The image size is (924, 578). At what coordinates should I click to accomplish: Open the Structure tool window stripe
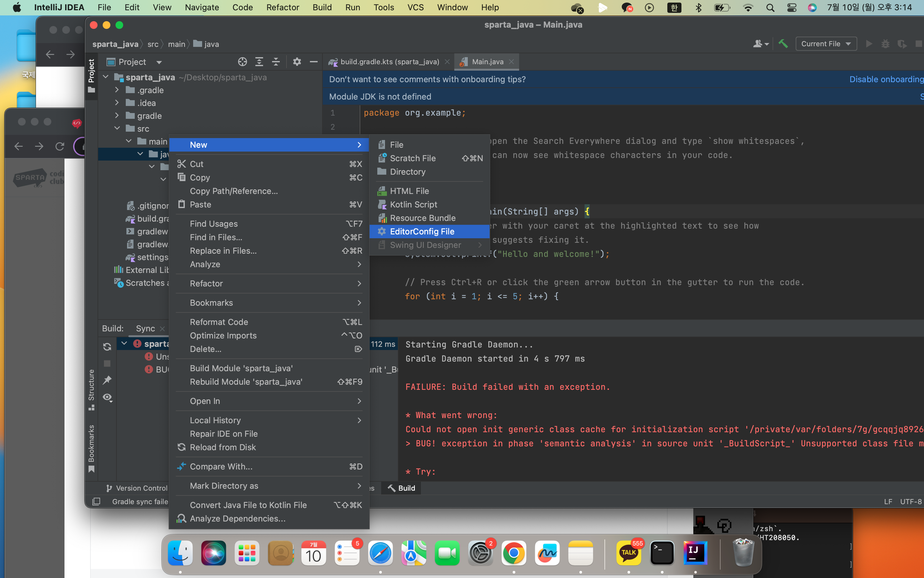pyautogui.click(x=91, y=389)
